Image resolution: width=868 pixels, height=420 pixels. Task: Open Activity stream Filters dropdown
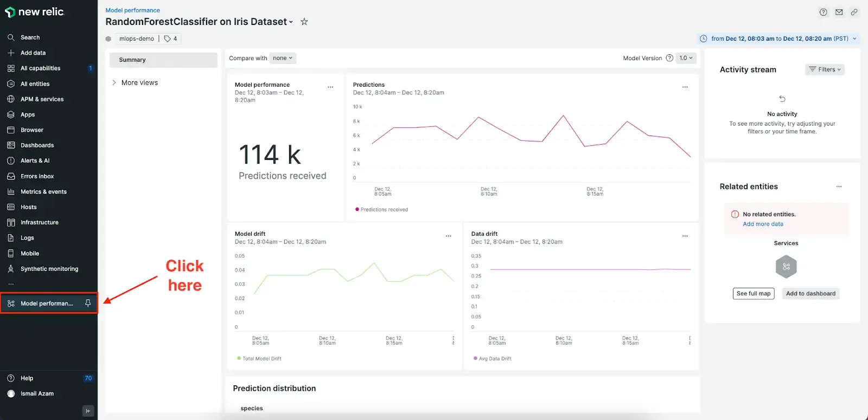click(825, 69)
